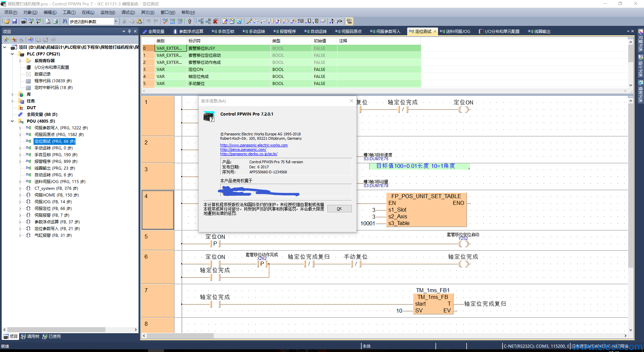Click the Open project folder icon
Screen dimensions: 644x352
7,21
